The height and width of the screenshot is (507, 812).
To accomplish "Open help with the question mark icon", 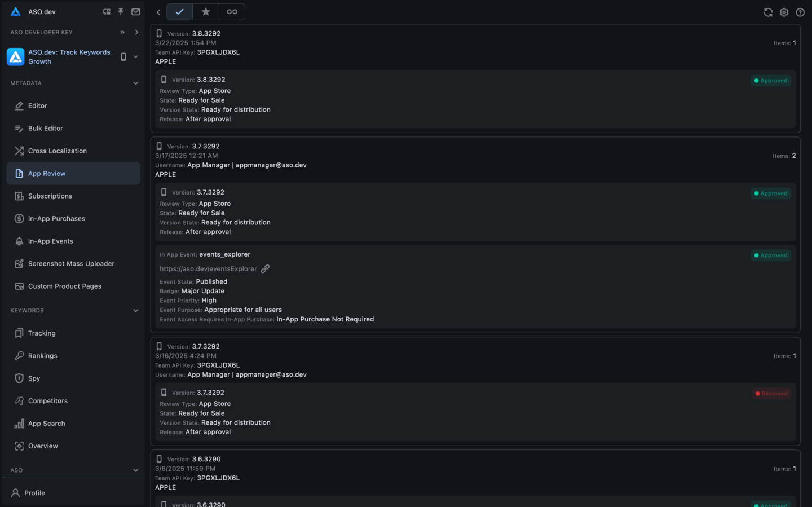I will pyautogui.click(x=800, y=12).
